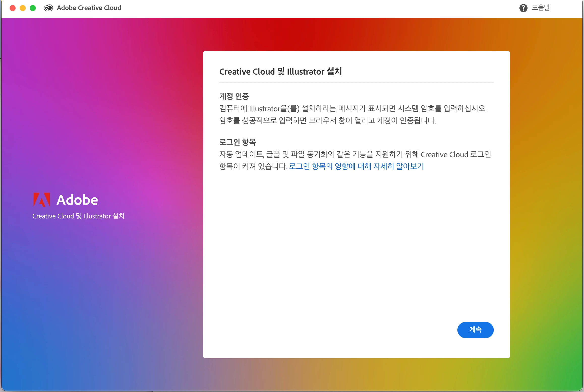Click the text 항목이 켜져 있습니다
This screenshot has width=584, height=392.
coord(253,167)
